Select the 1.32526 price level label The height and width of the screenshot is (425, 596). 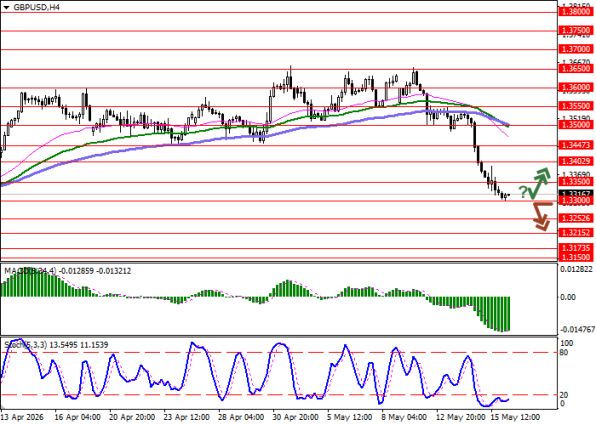click(x=576, y=218)
